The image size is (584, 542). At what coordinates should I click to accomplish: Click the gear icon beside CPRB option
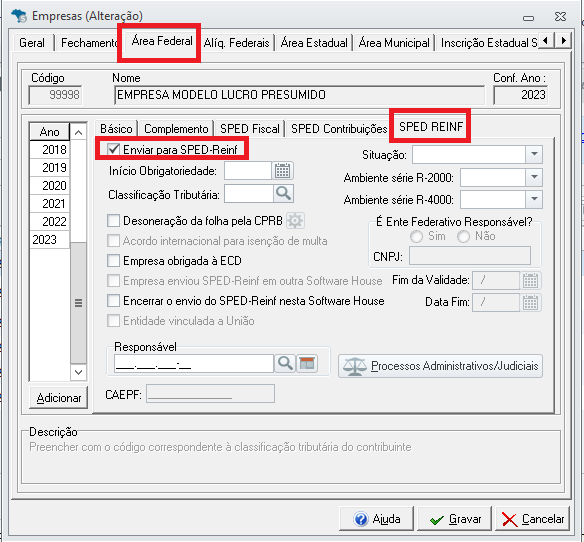coord(295,221)
